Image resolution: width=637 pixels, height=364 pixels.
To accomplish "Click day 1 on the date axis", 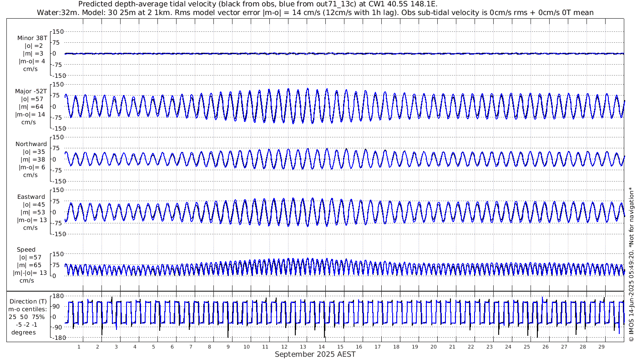I will tap(79, 347).
